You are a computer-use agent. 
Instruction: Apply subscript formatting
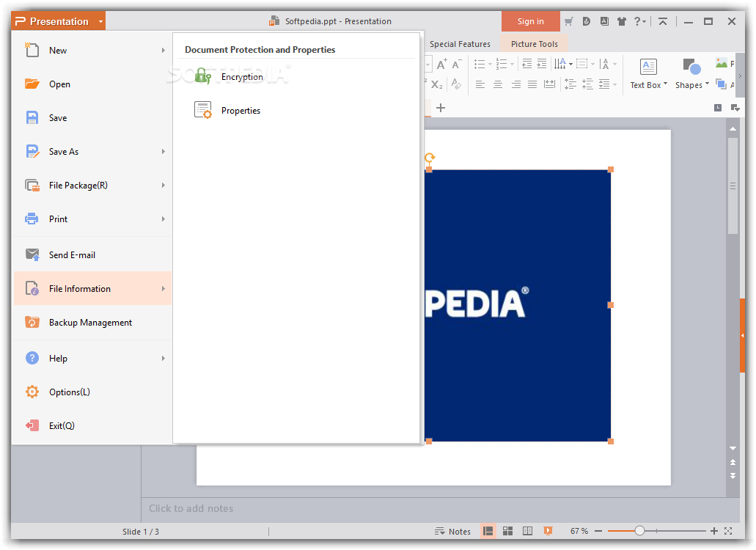(x=437, y=84)
